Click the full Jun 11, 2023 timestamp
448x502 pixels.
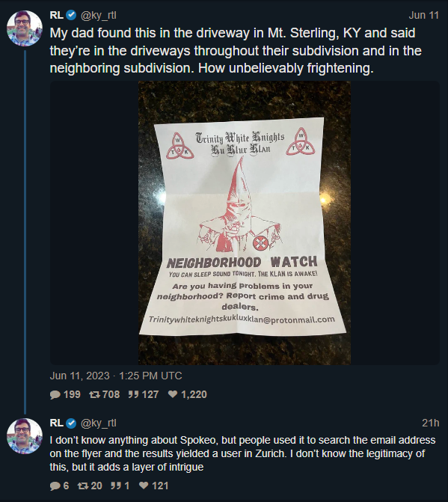click(116, 376)
